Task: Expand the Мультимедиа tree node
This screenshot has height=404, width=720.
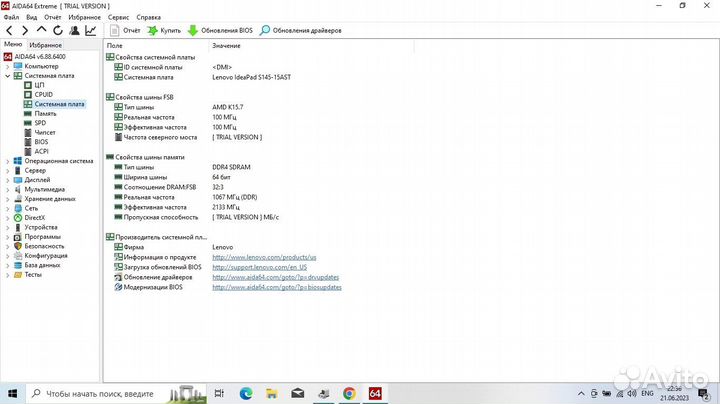Action: point(7,190)
